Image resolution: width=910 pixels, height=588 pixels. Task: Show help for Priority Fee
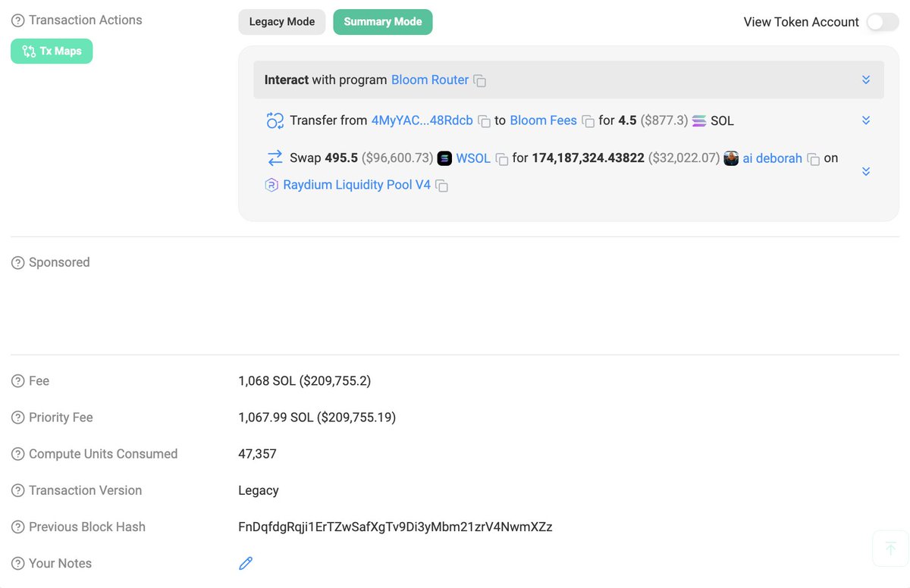point(17,418)
